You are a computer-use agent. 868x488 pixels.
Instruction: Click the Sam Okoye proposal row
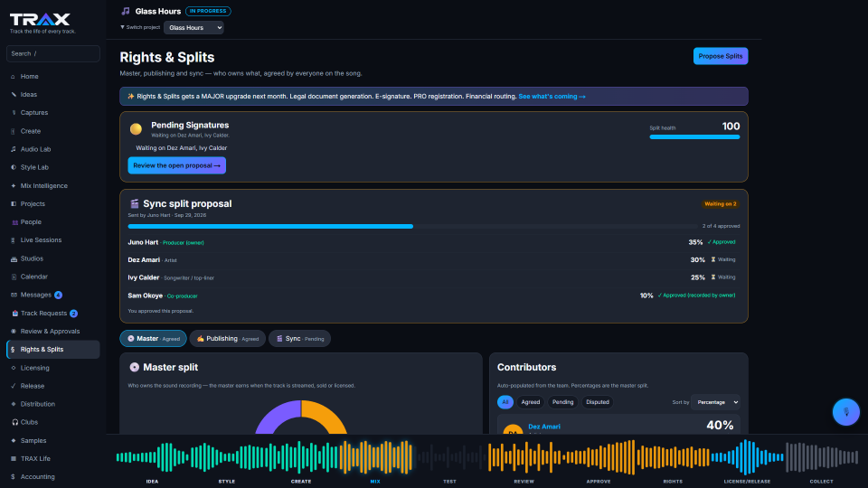433,296
